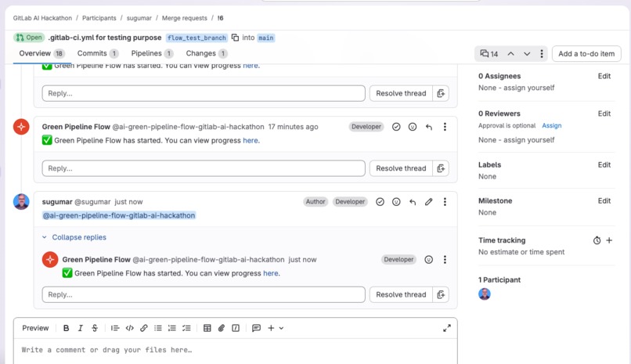Insert comment template icon in editor

256,328
